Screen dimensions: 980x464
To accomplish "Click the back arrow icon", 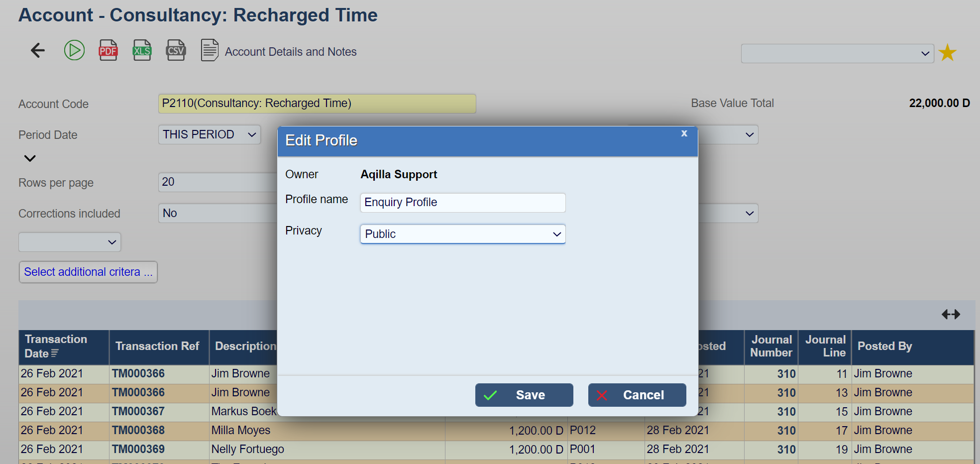I will (x=38, y=50).
